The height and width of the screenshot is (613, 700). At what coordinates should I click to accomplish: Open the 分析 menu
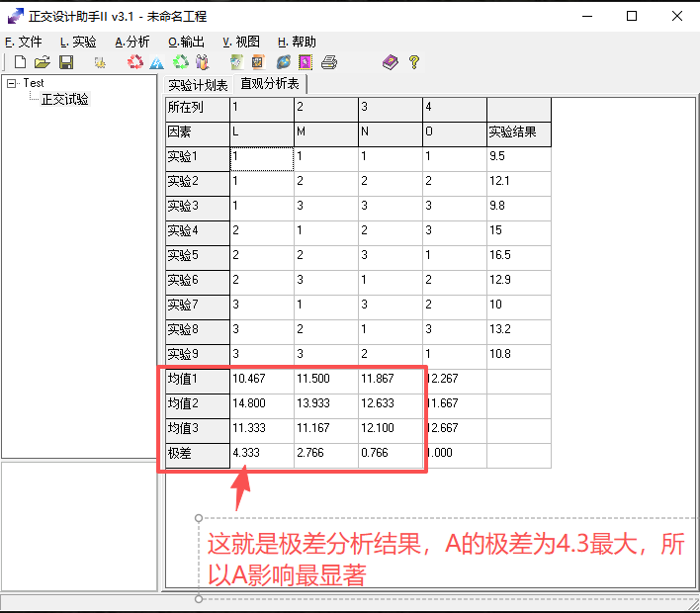(x=132, y=42)
